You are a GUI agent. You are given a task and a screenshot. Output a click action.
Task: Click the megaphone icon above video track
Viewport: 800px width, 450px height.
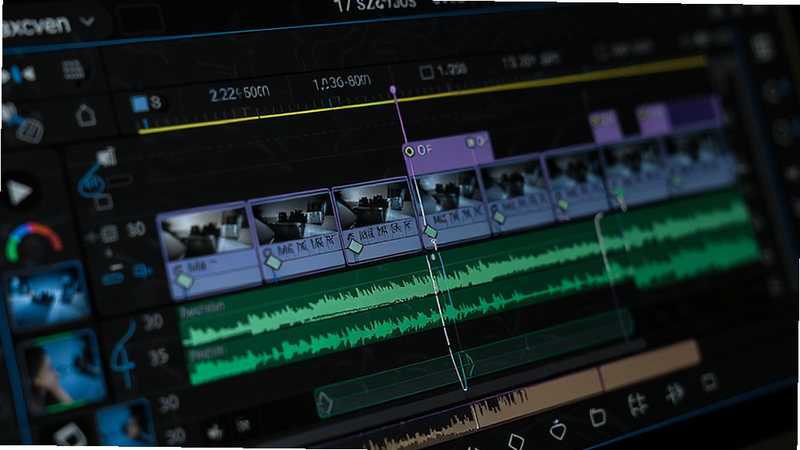107,156
